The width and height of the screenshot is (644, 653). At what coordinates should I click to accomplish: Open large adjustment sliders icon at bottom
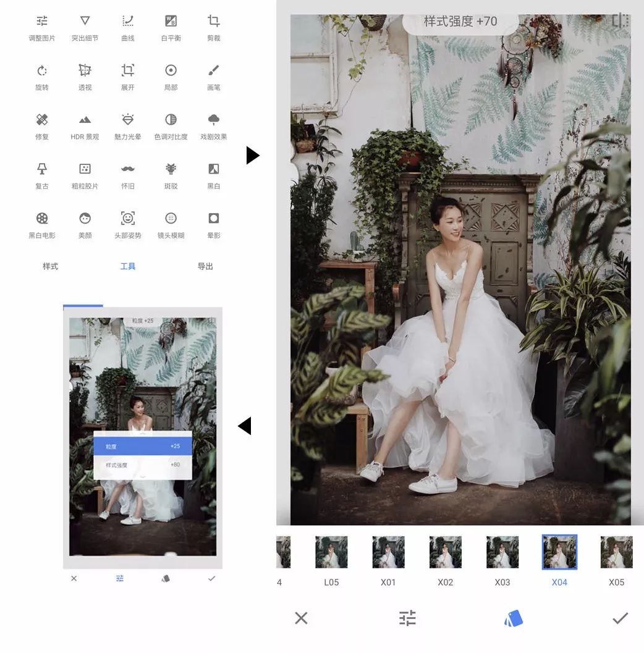point(407,618)
